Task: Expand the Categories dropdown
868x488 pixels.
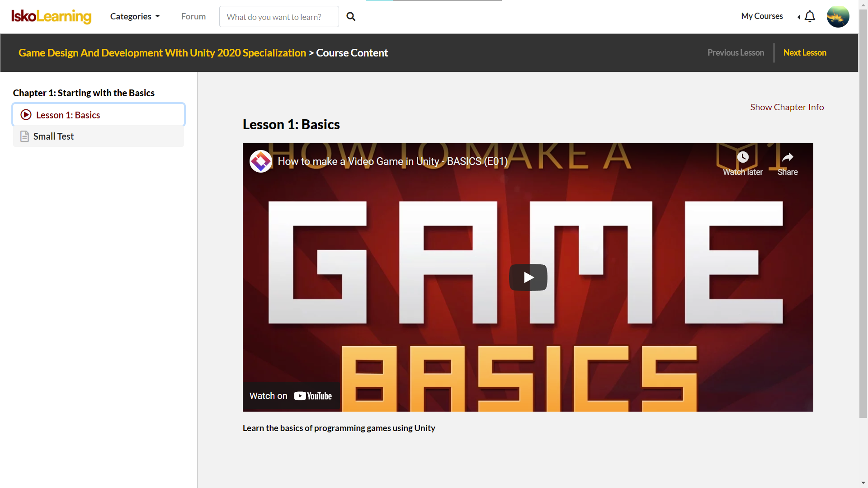Action: pos(135,17)
